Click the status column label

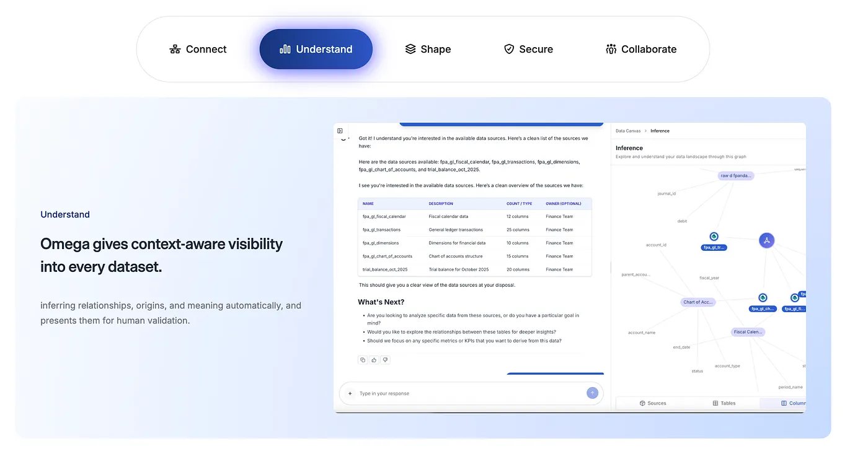point(697,371)
